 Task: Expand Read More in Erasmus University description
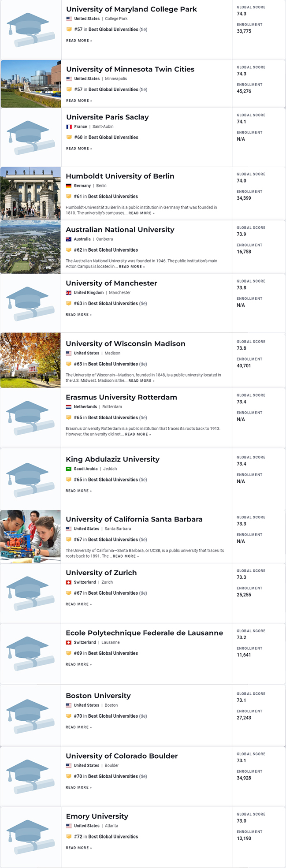138,434
